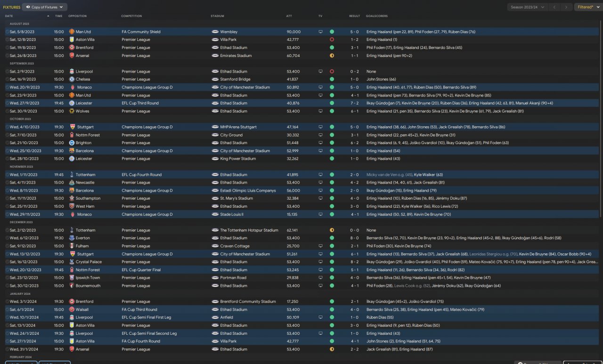Image resolution: width=603 pixels, height=364 pixels.
Task: Click the Arsenal badge on 26/8/2023 row
Action: point(72,56)
